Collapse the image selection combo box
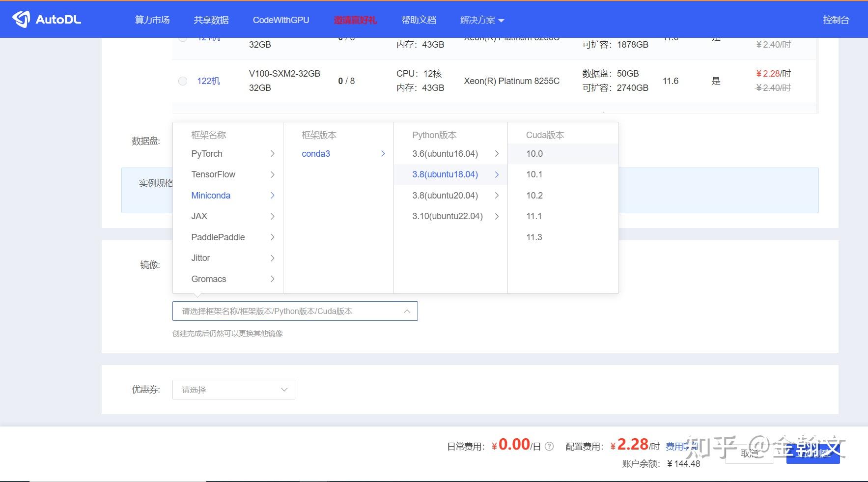 (x=407, y=311)
